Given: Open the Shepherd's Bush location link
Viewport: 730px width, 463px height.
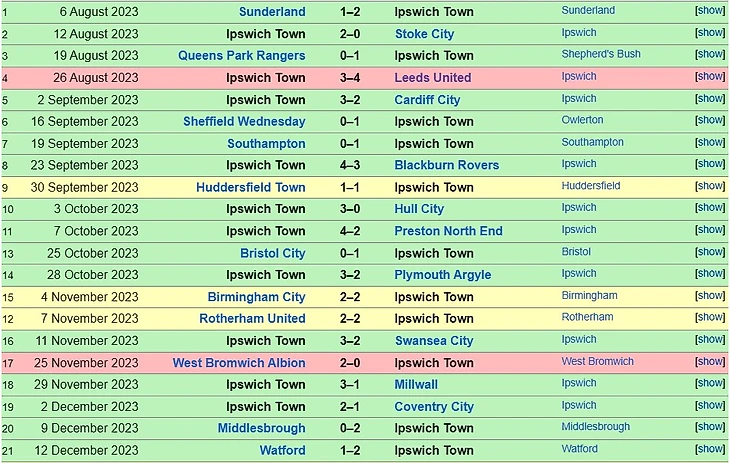Looking at the screenshot, I should [601, 54].
